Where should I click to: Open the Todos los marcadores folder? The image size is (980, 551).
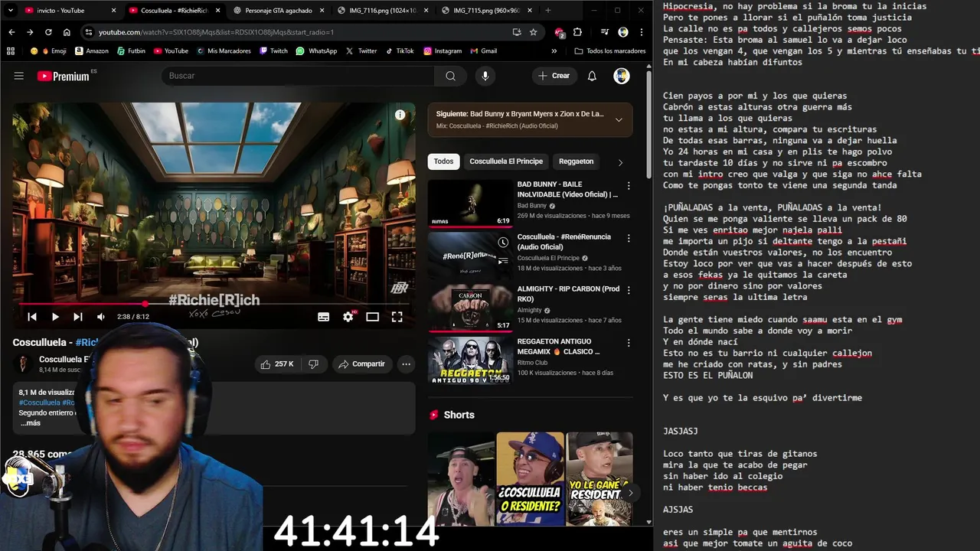[610, 51]
